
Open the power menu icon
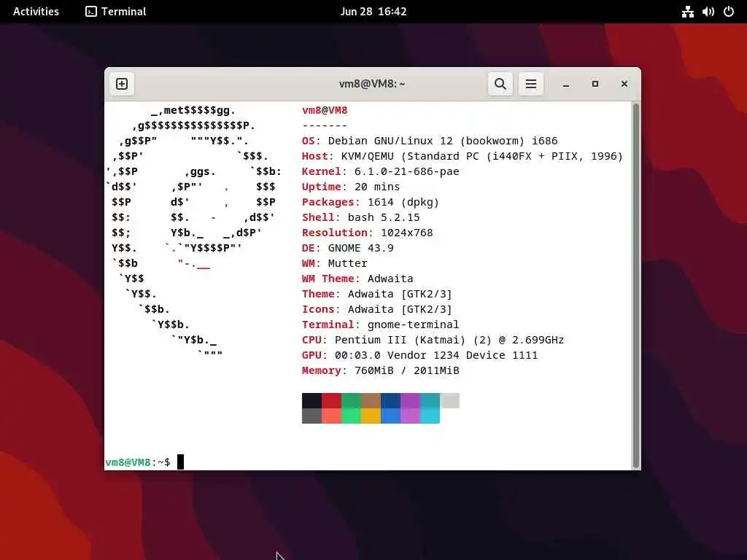click(729, 12)
